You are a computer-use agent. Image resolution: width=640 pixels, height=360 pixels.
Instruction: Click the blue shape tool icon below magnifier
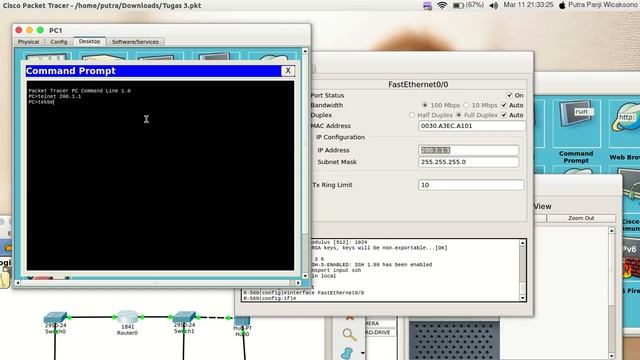[x=347, y=353]
